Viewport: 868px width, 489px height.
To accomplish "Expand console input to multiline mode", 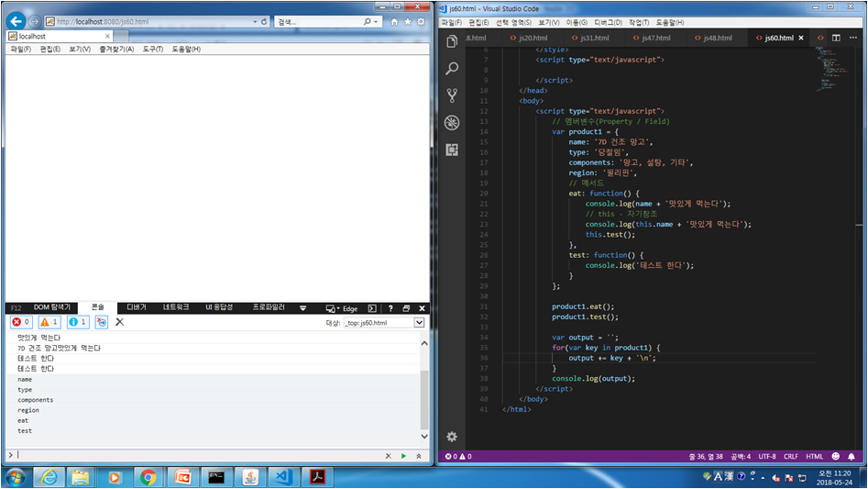I will [419, 456].
